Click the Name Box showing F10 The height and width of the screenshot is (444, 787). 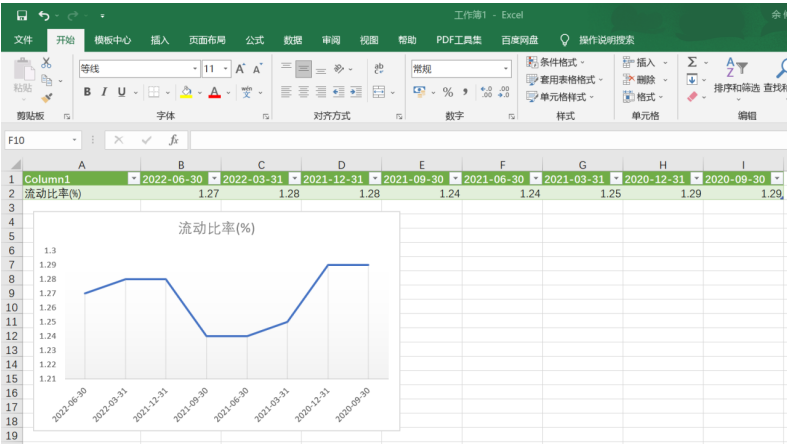pyautogui.click(x=35, y=140)
